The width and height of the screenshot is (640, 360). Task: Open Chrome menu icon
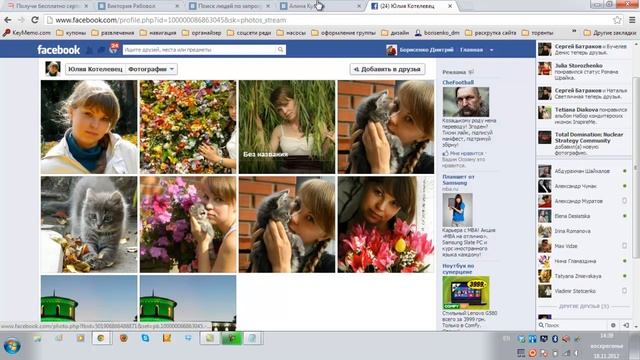632,20
